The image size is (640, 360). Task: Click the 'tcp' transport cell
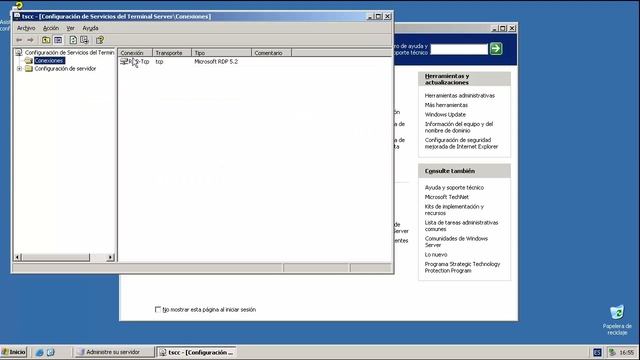[159, 62]
